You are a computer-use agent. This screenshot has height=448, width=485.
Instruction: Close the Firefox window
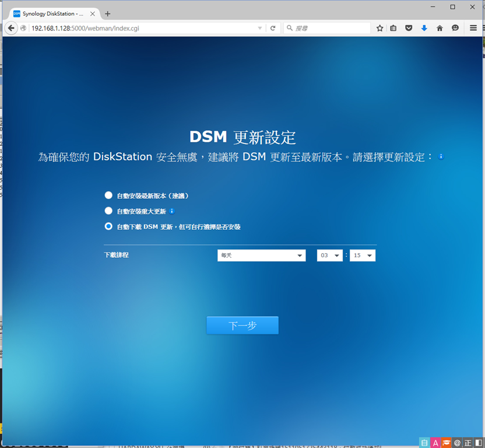click(x=472, y=7)
